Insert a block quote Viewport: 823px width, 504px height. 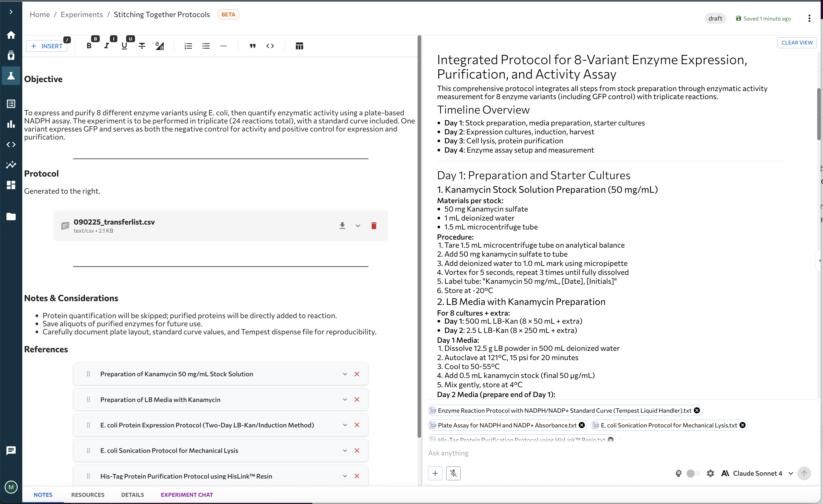coord(252,46)
